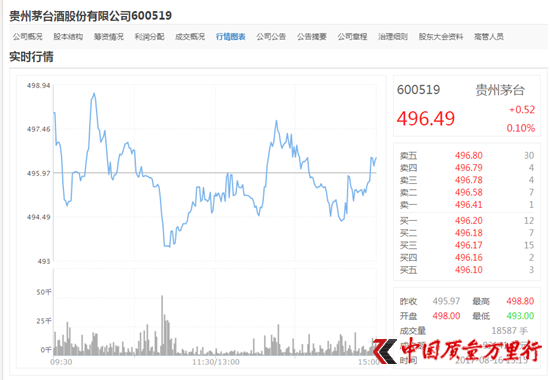Click the 买一 price 496.20 row

click(467, 221)
